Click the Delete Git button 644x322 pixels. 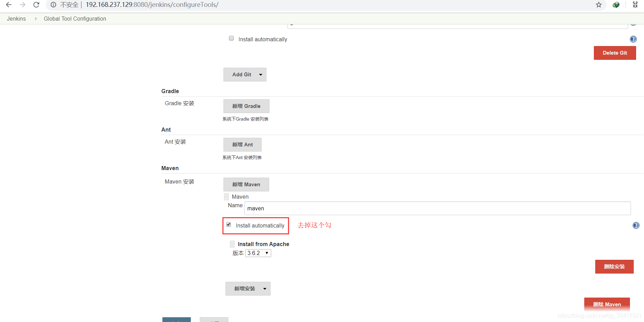pyautogui.click(x=615, y=53)
